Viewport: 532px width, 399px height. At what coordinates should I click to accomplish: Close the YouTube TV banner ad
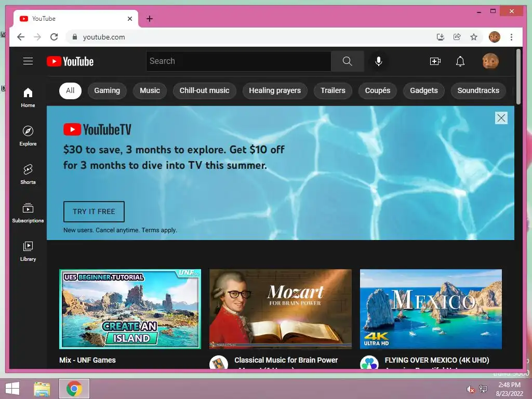pyautogui.click(x=501, y=118)
